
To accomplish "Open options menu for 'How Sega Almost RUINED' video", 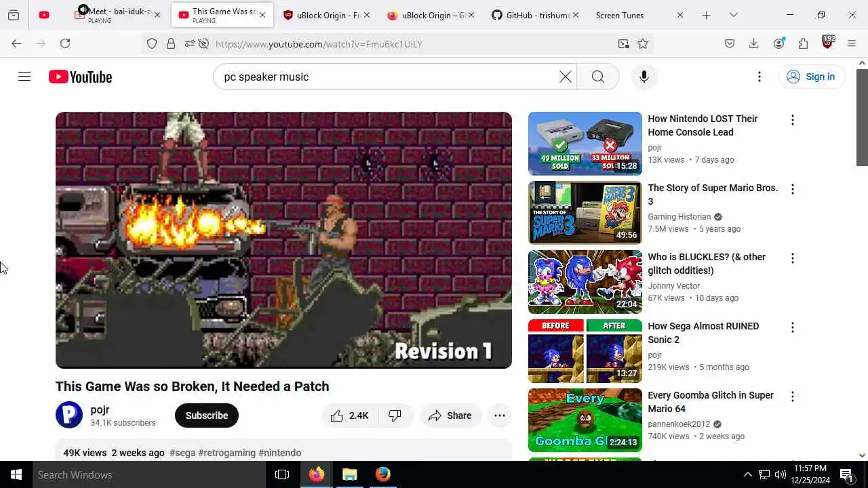I will [792, 327].
